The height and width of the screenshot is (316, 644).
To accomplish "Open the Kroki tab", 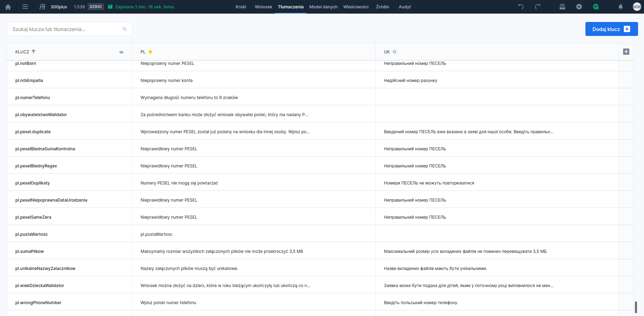I will click(241, 7).
